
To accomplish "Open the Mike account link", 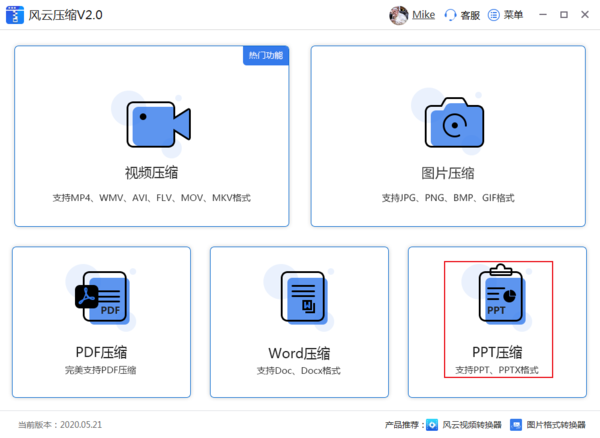I will pyautogui.click(x=423, y=15).
